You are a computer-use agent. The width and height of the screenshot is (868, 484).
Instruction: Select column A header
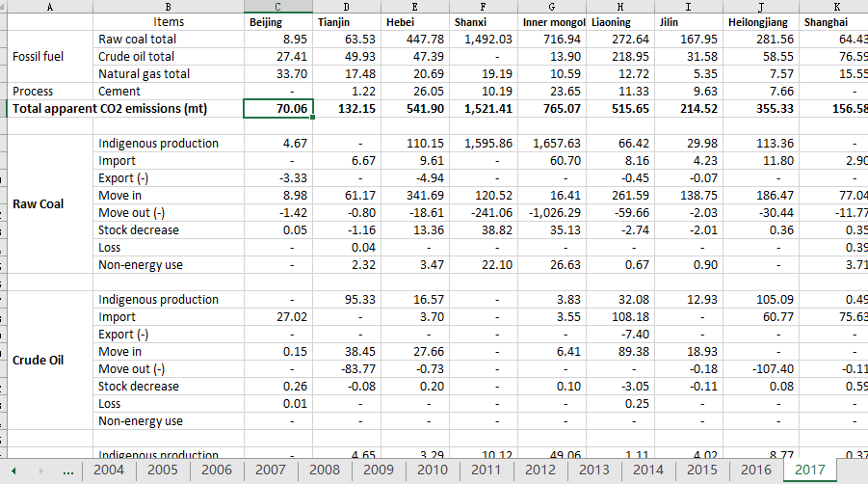coord(50,7)
